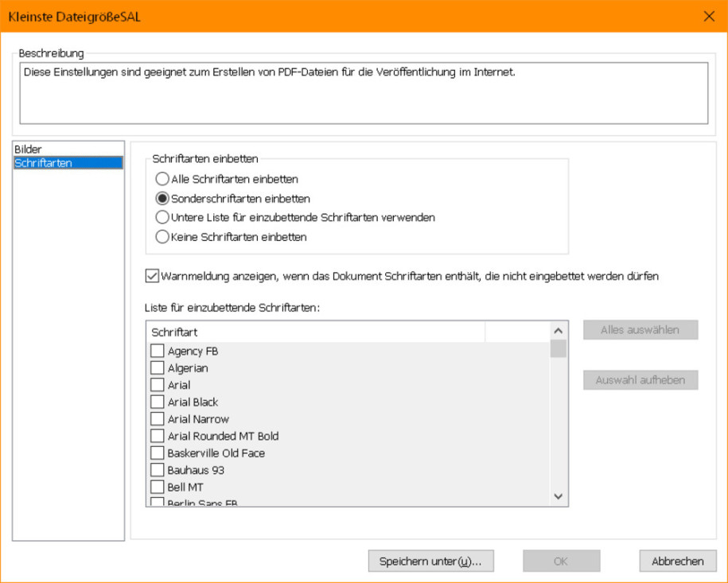Enable the Arial font checkbox

(x=158, y=385)
